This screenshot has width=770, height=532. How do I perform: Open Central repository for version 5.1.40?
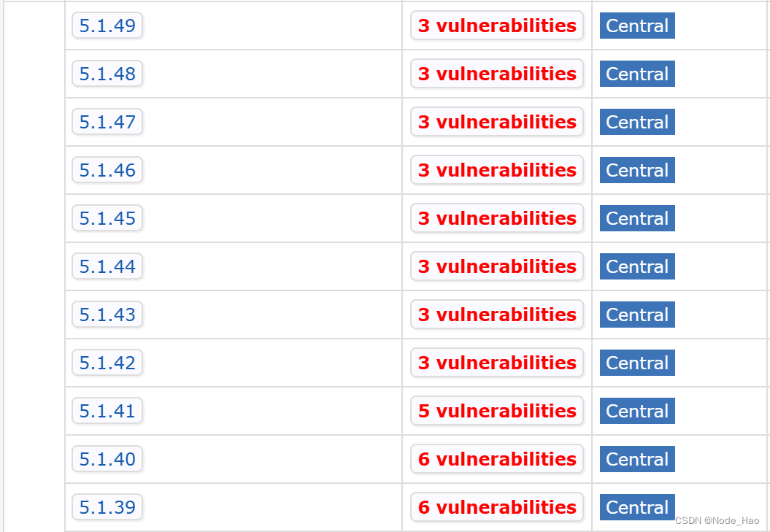pos(637,459)
